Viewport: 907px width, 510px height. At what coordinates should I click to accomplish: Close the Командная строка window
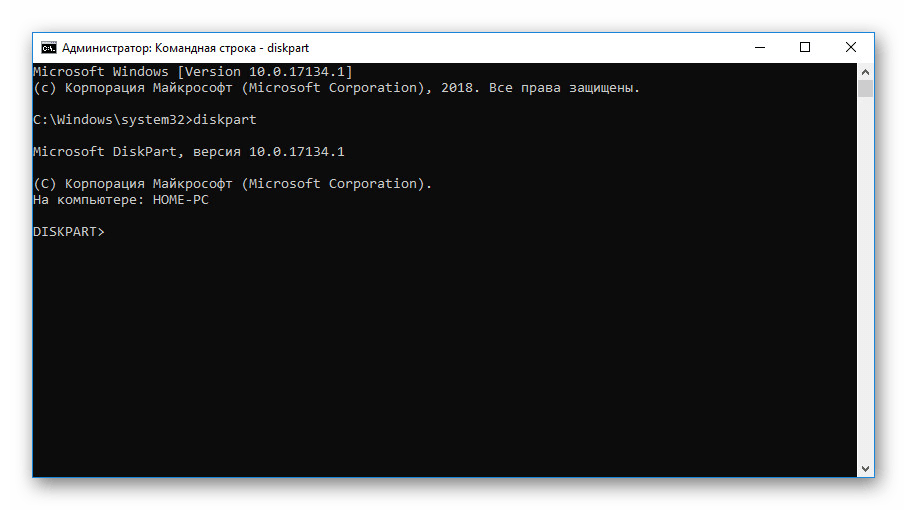click(851, 47)
